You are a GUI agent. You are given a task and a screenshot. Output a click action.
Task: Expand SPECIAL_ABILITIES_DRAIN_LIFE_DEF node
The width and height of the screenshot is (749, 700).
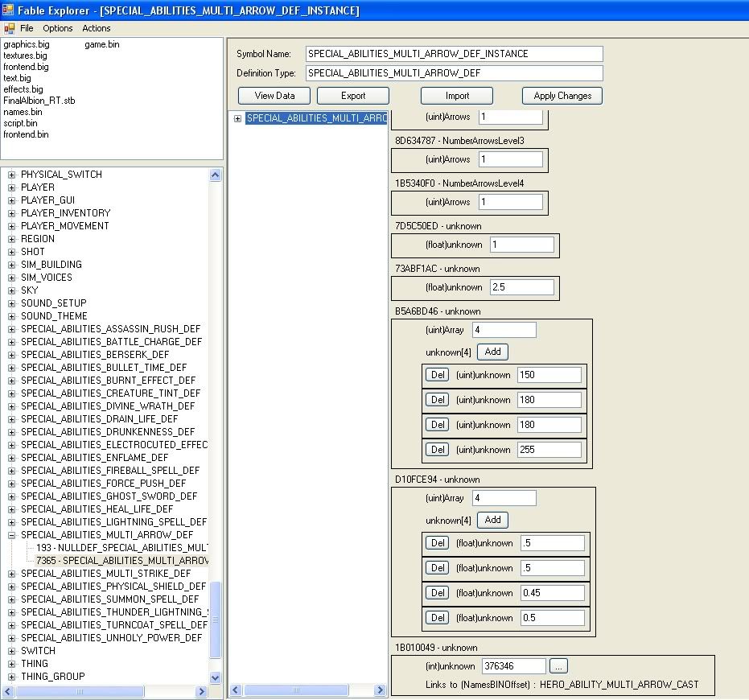pyautogui.click(x=11, y=419)
